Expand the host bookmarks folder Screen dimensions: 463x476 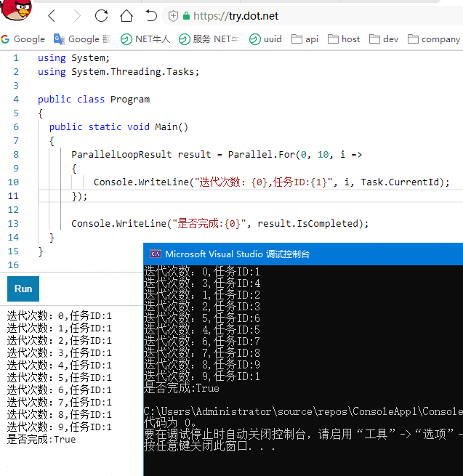point(344,39)
